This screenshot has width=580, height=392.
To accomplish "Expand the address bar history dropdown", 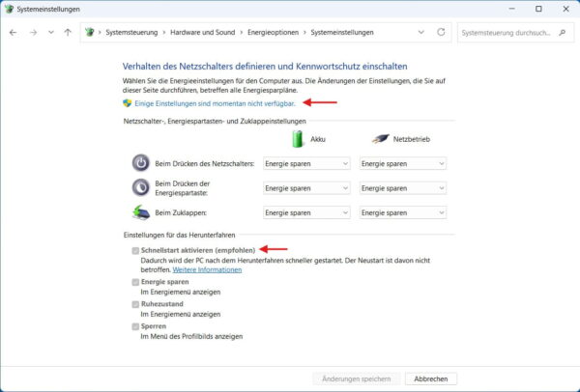I will click(x=420, y=32).
